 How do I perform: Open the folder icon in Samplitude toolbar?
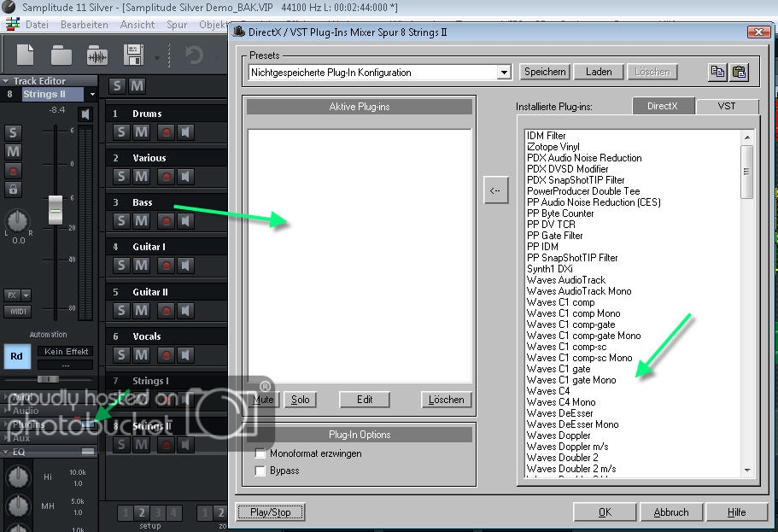tap(61, 55)
